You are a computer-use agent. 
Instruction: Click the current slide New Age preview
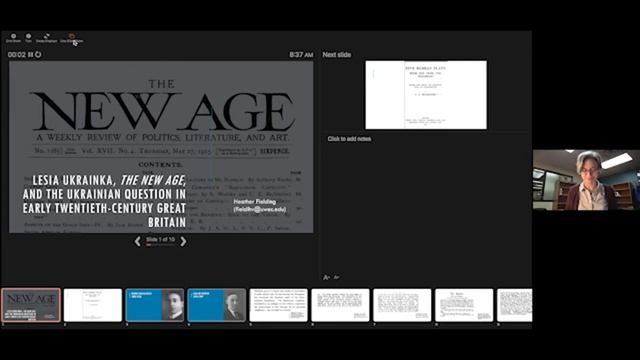(161, 147)
